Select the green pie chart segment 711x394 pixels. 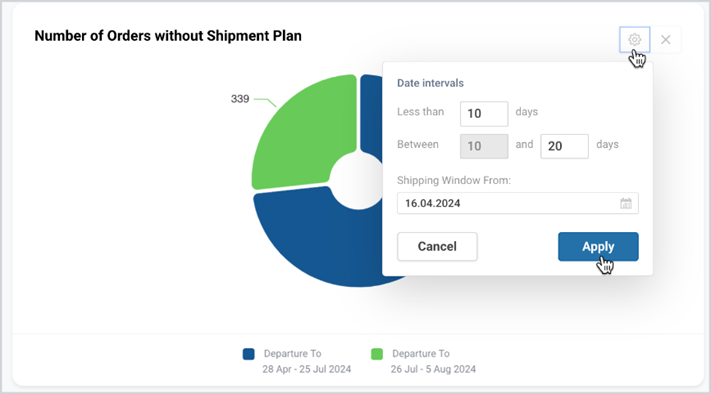[303, 131]
